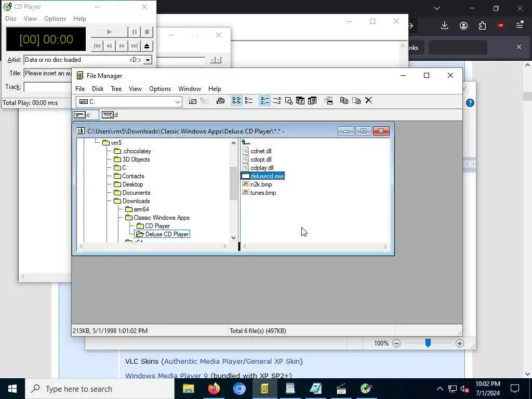Sort files by name (a-z) icon
Image resolution: width=532 pixels, height=399 pixels.
[x=264, y=101]
